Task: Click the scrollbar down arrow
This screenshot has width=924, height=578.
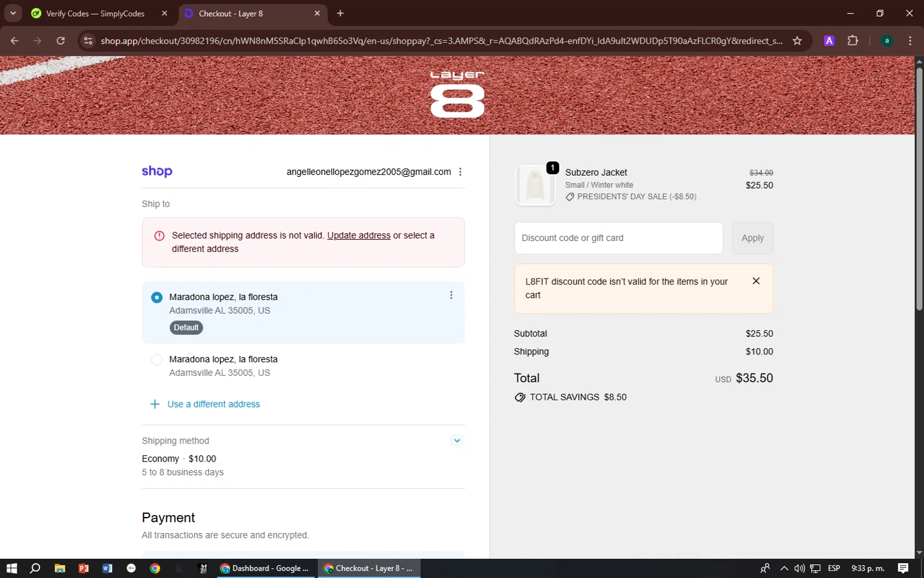Action: 918,553
